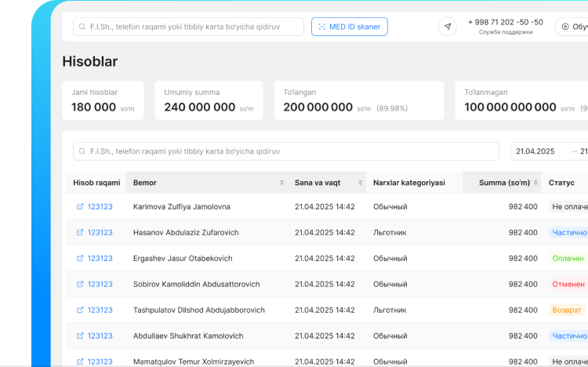Open external link icon for Hasanov's invoice
Image resolution: width=588 pixels, height=367 pixels.
click(80, 233)
